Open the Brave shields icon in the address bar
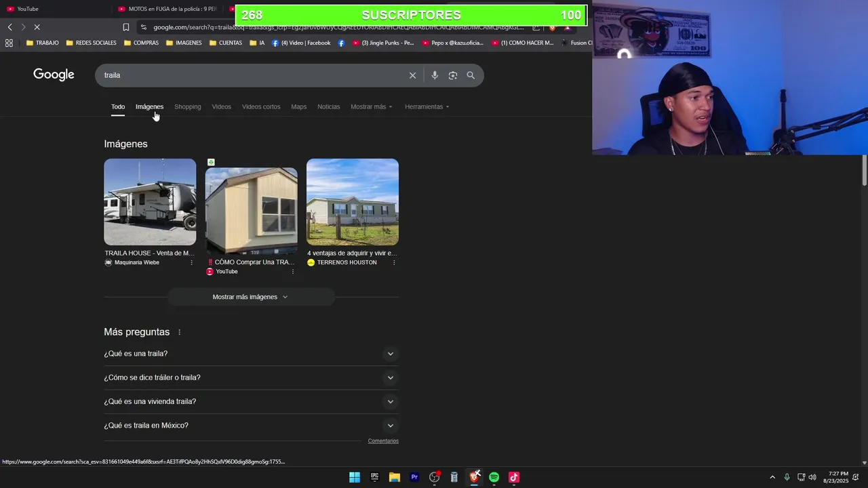This screenshot has width=868, height=488. 552,27
